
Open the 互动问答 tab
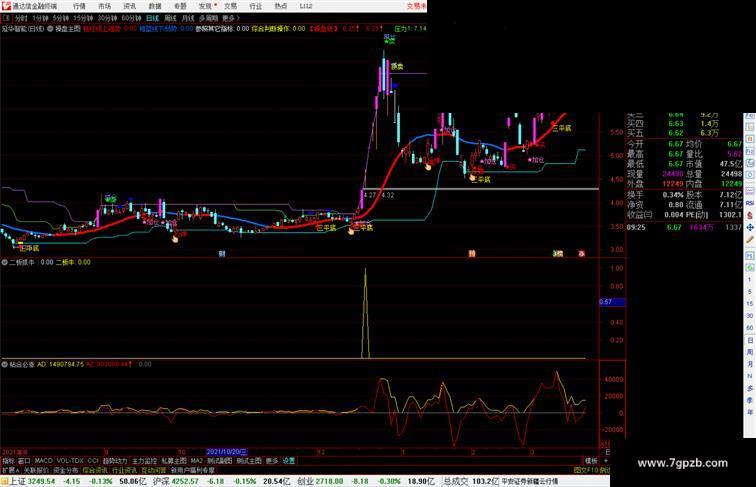click(153, 470)
